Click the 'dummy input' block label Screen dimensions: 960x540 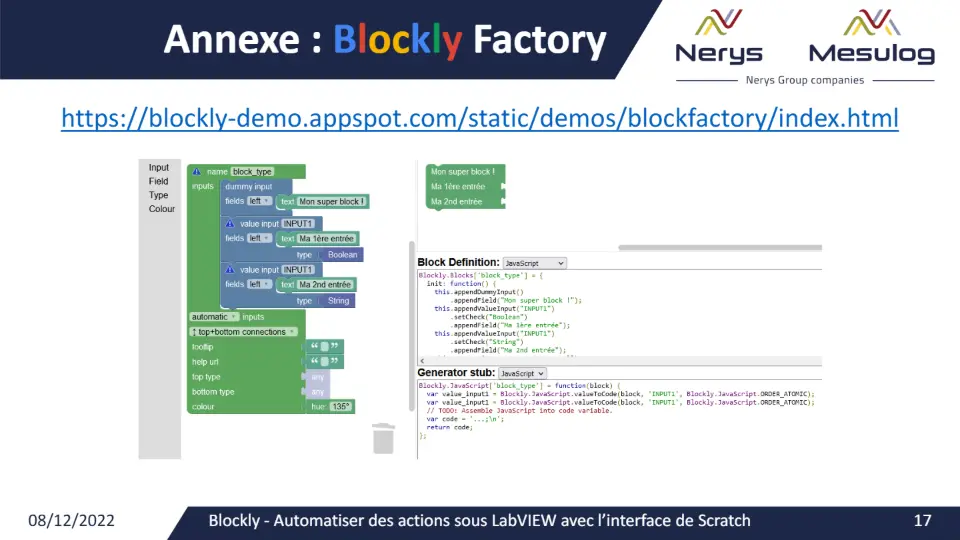249,187
